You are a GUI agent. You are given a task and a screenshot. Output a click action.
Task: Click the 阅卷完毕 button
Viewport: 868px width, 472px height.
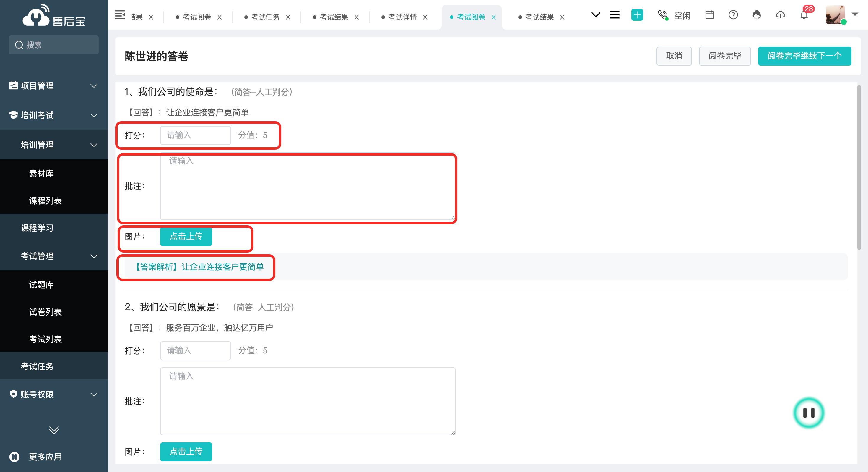pos(725,56)
